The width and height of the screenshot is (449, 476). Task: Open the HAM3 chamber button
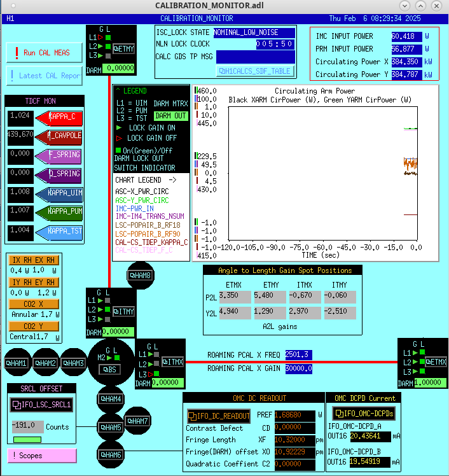point(73,363)
